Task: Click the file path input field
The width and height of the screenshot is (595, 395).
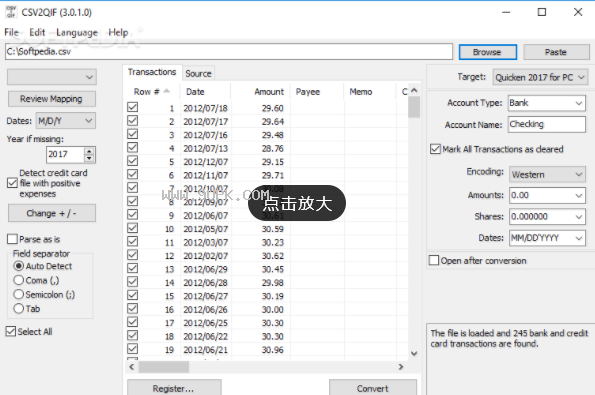Action: click(x=229, y=52)
